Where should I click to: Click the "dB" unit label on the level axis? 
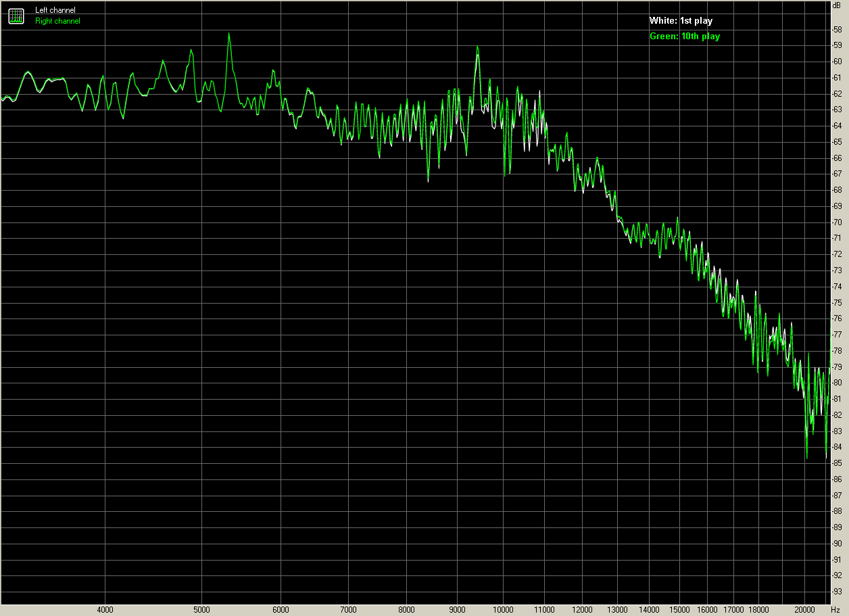[837, 5]
